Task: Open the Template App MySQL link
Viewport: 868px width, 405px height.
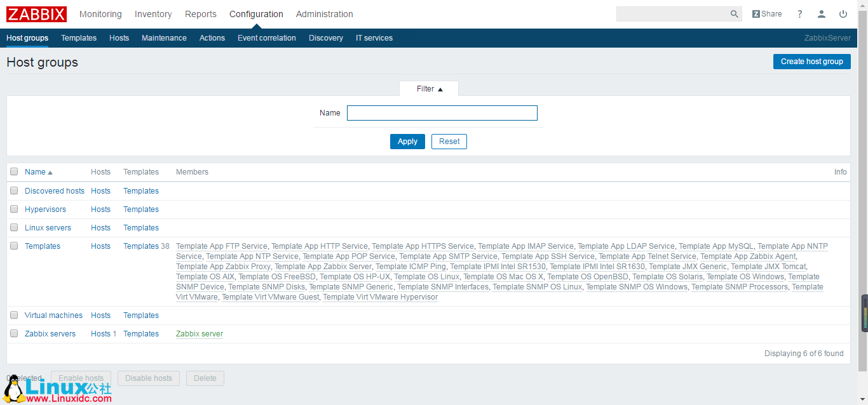Action: 715,246
